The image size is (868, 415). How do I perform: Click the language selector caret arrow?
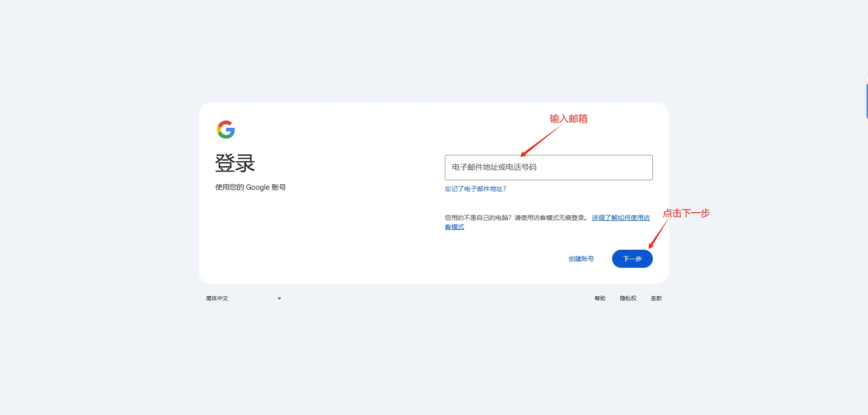[279, 298]
